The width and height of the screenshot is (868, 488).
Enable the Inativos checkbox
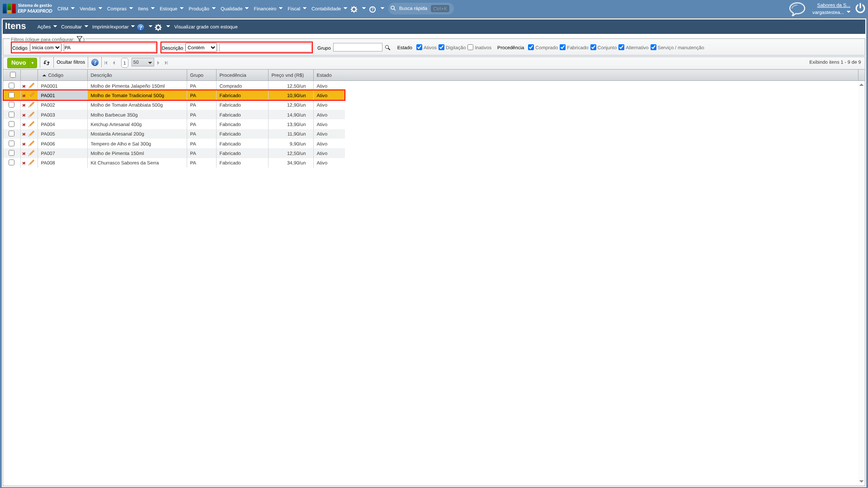click(470, 47)
